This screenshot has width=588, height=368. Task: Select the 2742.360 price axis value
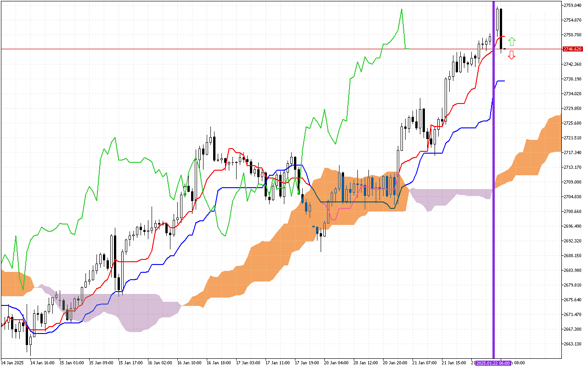pos(573,64)
